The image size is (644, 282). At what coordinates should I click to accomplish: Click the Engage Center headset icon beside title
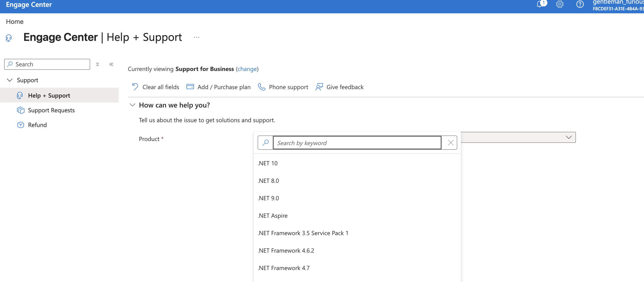click(9, 38)
